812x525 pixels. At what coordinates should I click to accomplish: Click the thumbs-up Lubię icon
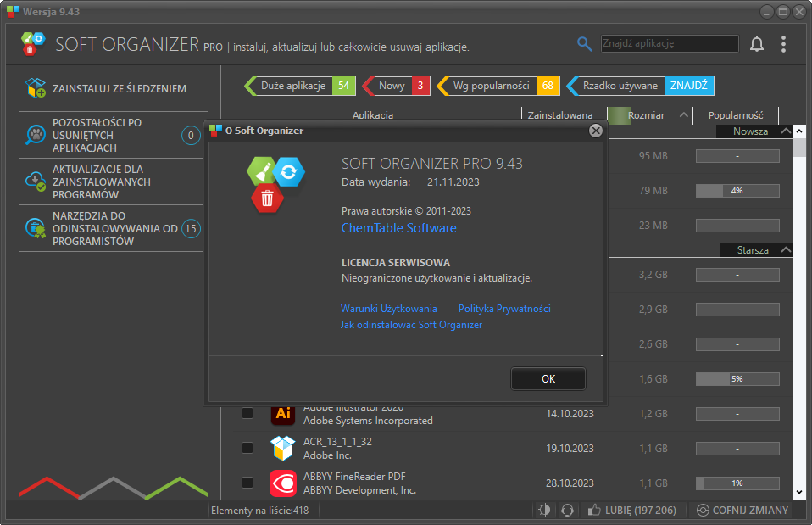pos(593,510)
